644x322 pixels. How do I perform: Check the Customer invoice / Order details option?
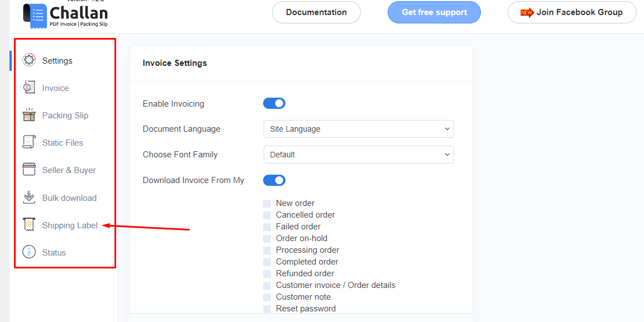(x=267, y=285)
